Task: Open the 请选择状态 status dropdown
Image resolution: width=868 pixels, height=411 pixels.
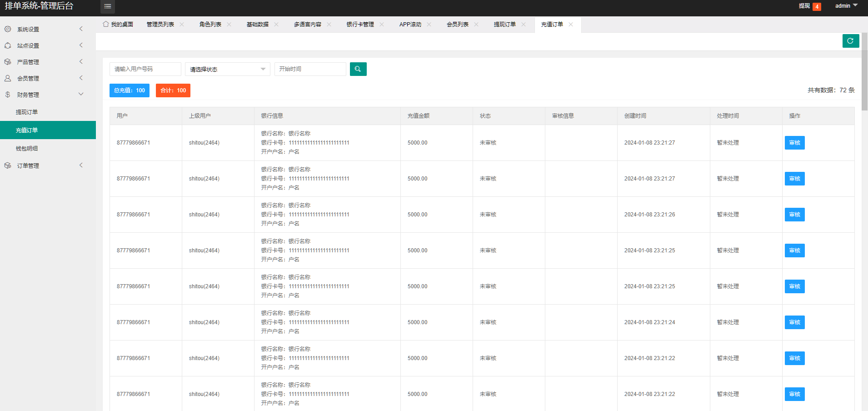Action: pos(227,69)
